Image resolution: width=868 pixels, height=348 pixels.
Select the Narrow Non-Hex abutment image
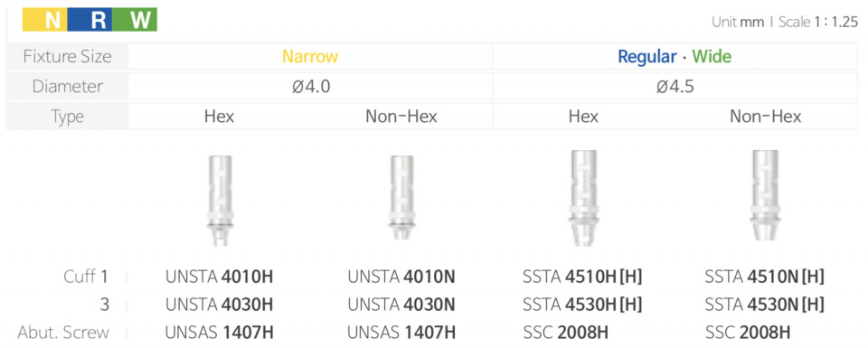(x=401, y=198)
